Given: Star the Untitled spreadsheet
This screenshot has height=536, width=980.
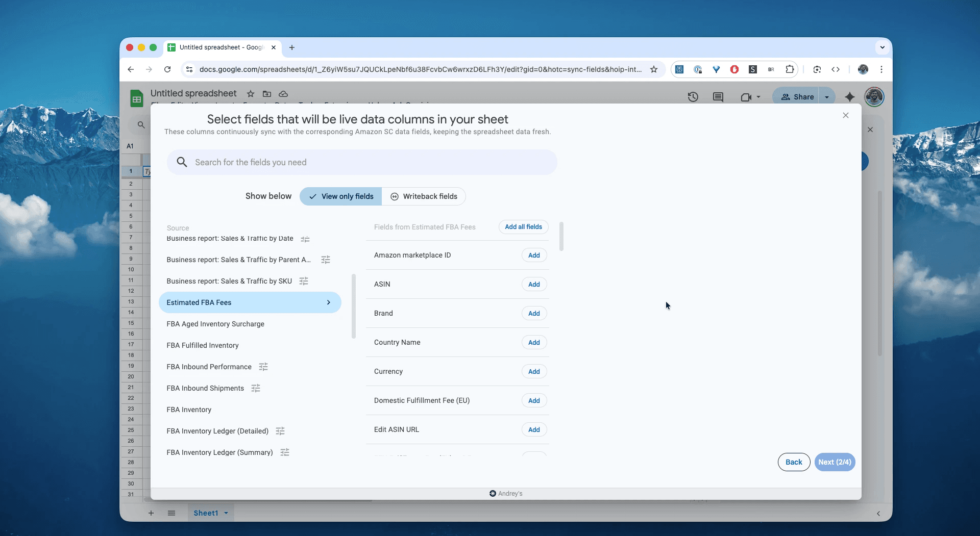Looking at the screenshot, I should pos(250,94).
